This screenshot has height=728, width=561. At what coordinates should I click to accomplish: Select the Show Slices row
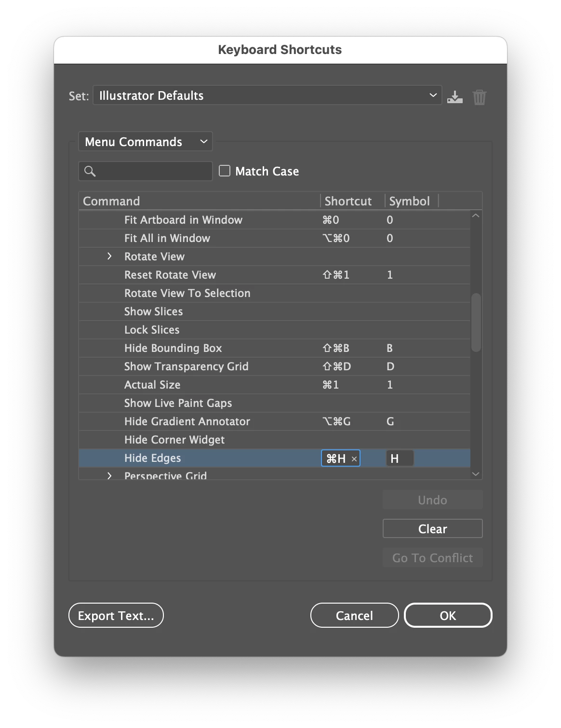click(x=274, y=311)
